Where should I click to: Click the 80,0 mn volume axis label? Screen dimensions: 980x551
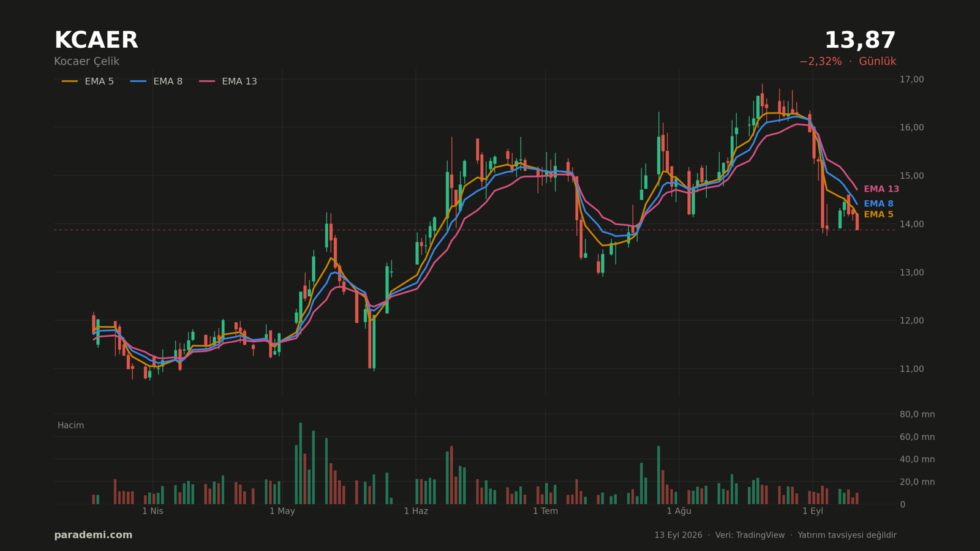click(x=918, y=414)
